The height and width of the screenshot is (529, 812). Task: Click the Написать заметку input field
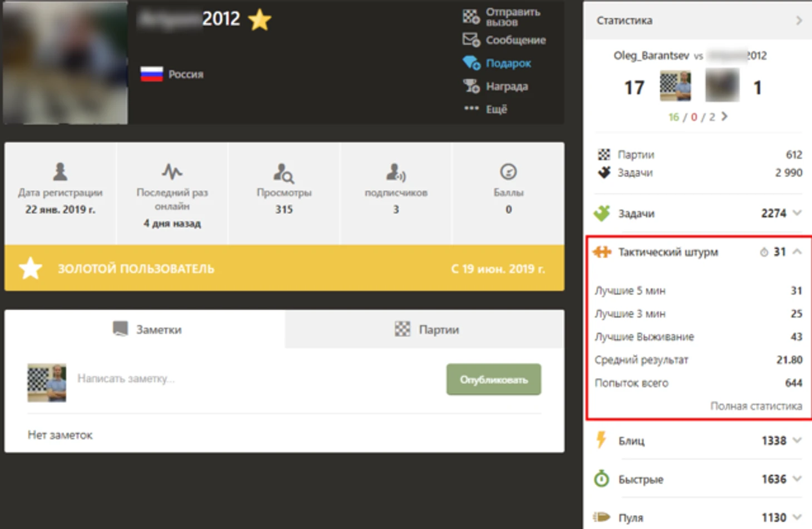256,379
